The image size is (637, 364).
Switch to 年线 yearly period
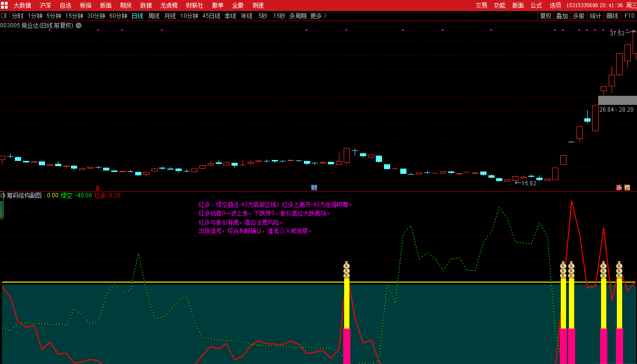[x=247, y=16]
